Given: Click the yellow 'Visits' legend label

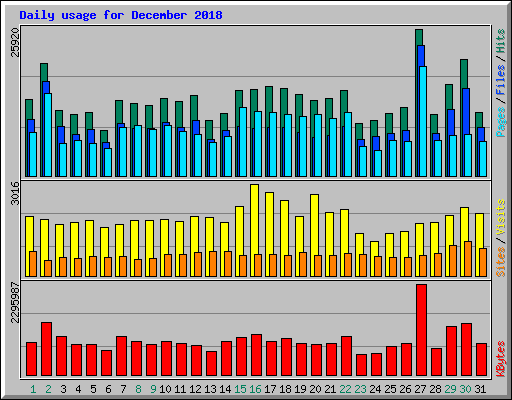Looking at the screenshot, I should point(500,217).
